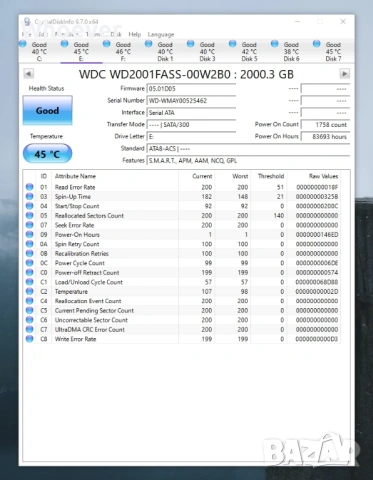Select the Write Error Rate attribute name

click(75, 339)
